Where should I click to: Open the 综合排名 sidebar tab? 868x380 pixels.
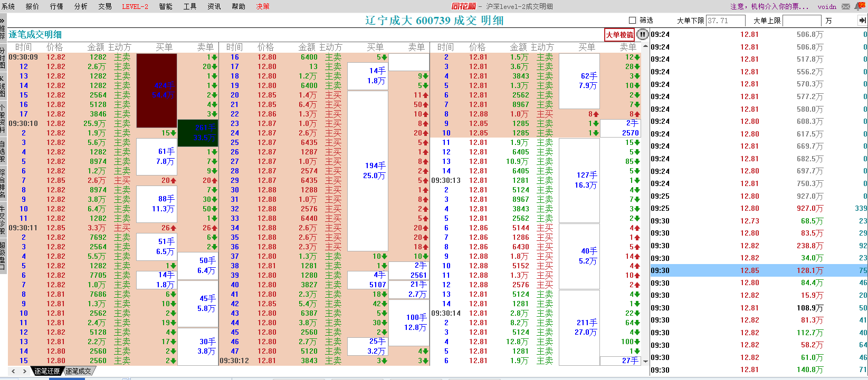[3, 183]
